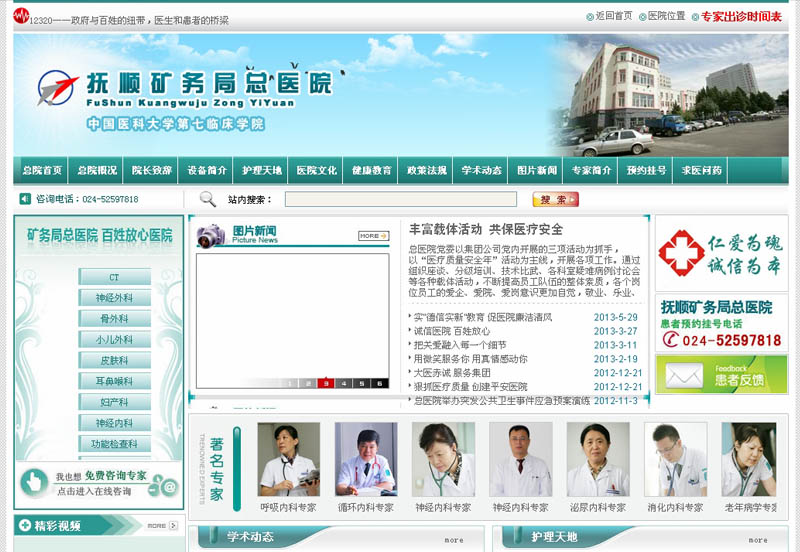
Task: Expand more link in 学术动态 section
Action: pos(453,539)
